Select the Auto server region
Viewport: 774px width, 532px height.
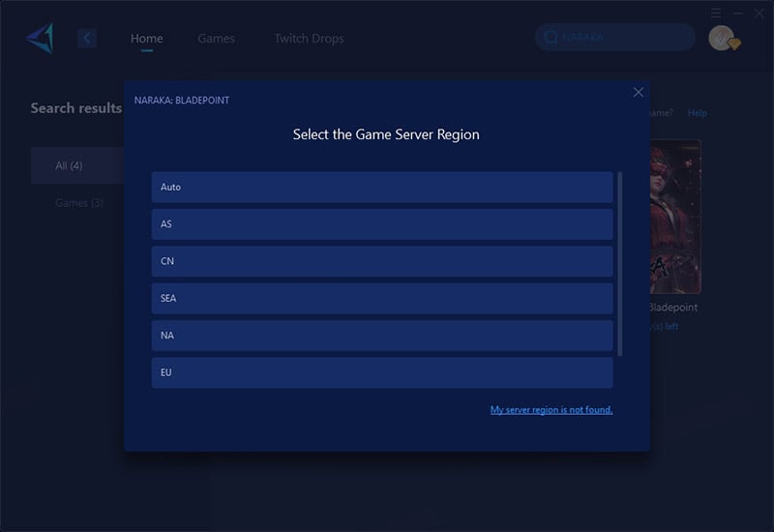(x=382, y=187)
